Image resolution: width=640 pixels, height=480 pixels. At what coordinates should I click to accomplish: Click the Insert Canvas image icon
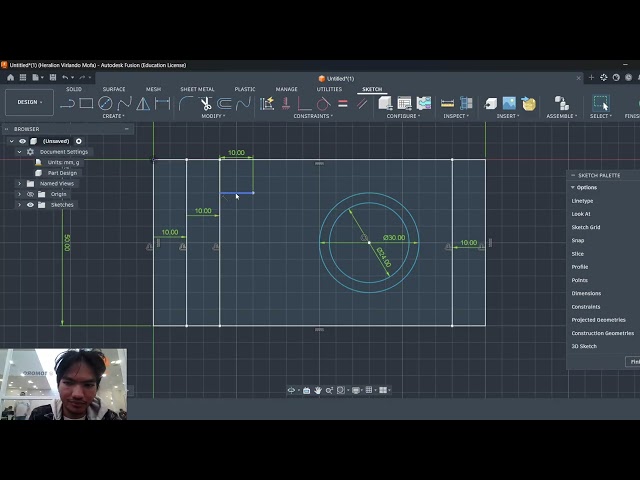pyautogui.click(x=509, y=104)
